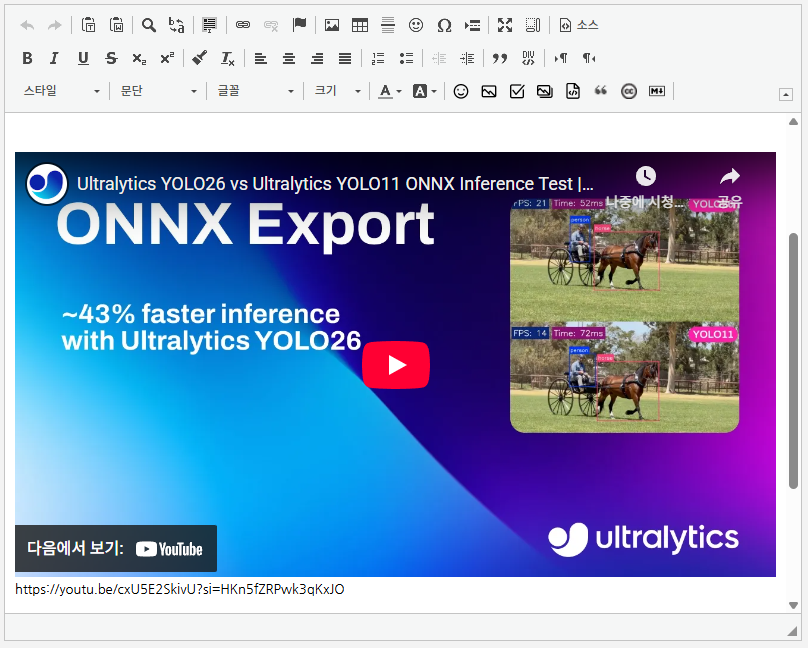Viewport: 808px width, 648px height.
Task: Expand the 크기 font size dropdown
Action: click(x=337, y=91)
